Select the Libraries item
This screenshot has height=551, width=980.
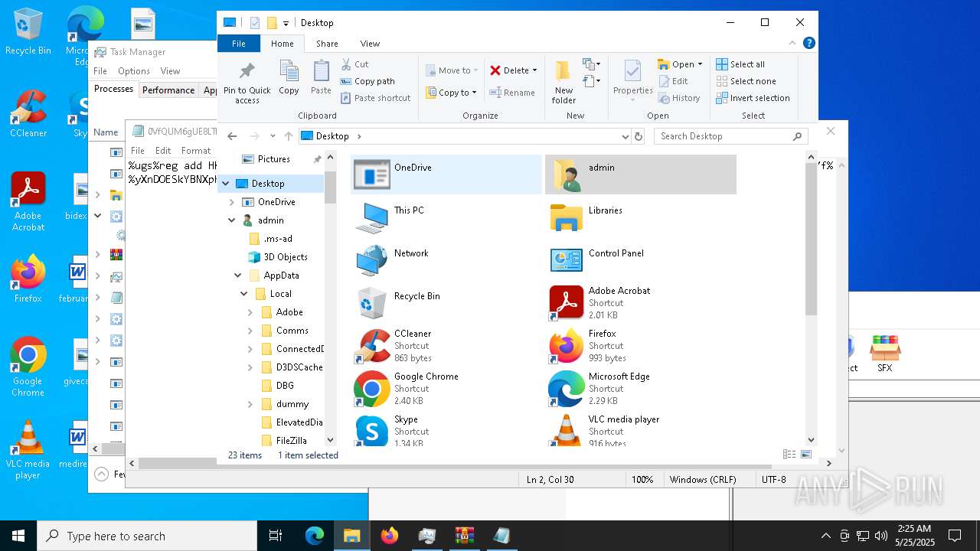pos(641,217)
